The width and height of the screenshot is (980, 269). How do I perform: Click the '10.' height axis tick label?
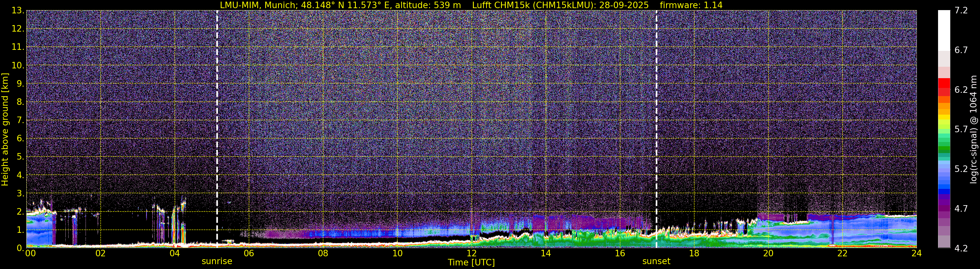coord(18,65)
